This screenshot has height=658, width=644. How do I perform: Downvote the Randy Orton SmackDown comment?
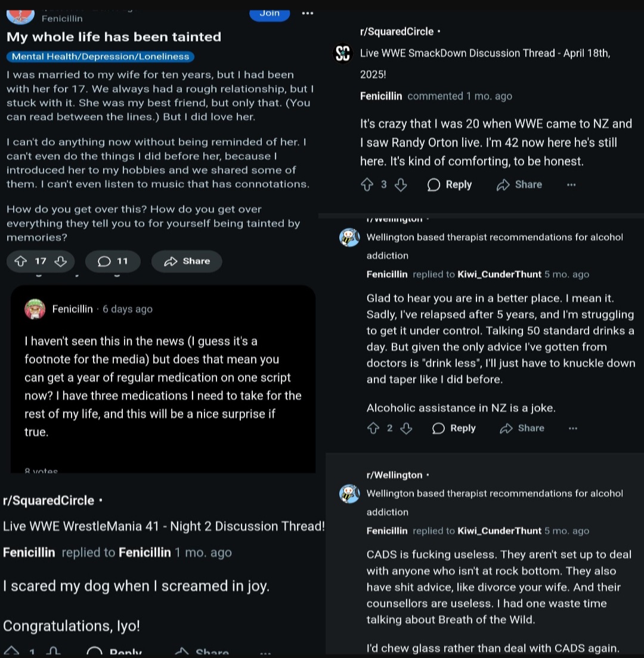click(401, 185)
